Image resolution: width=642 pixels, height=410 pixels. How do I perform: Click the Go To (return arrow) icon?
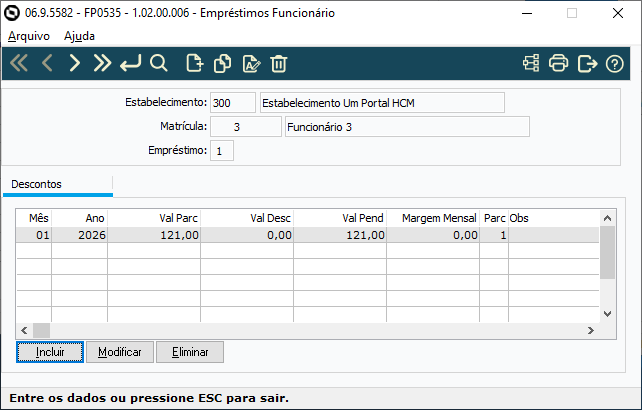[130, 63]
